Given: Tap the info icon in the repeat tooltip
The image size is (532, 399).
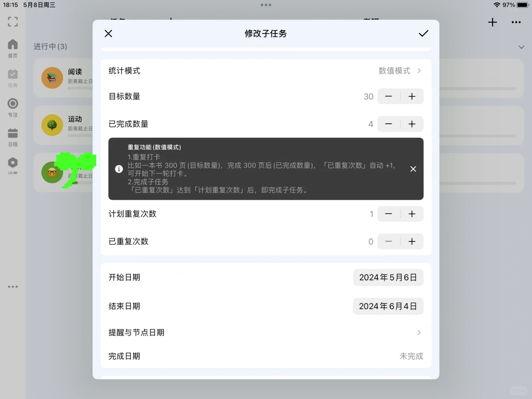Looking at the screenshot, I should point(119,169).
